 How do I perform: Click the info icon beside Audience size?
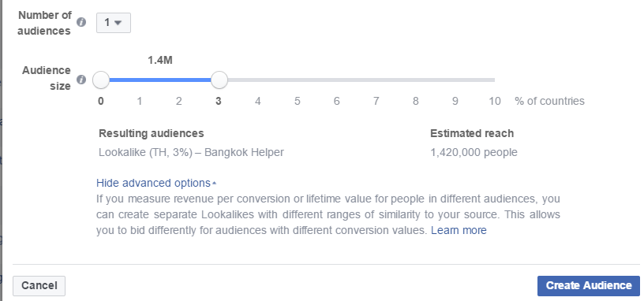tap(81, 79)
